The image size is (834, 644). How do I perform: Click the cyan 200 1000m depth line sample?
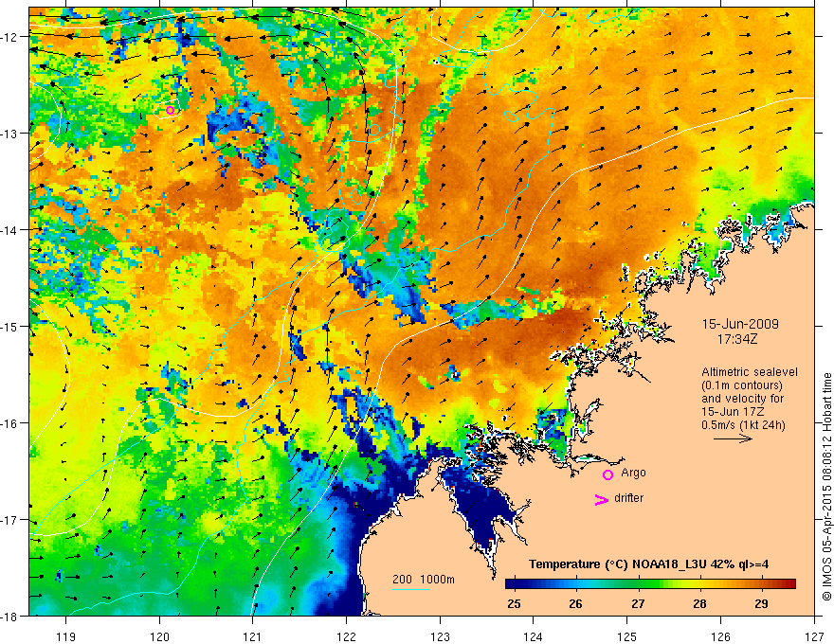pos(411,589)
